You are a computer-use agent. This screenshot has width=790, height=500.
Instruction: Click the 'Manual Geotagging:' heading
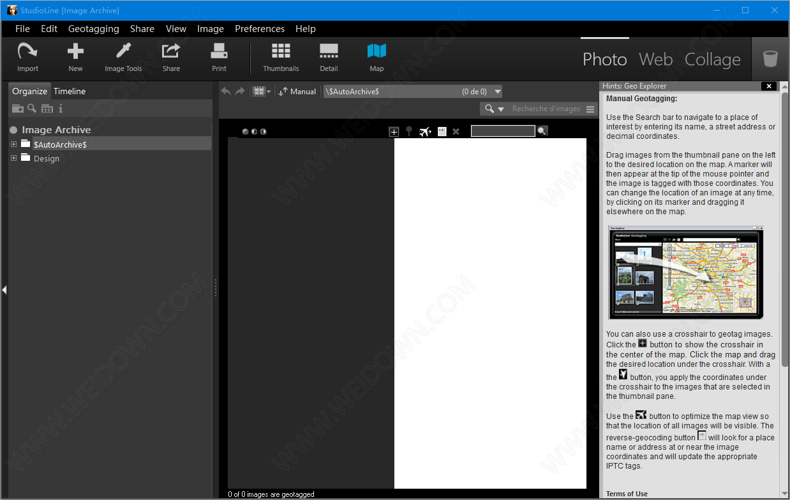pyautogui.click(x=641, y=99)
